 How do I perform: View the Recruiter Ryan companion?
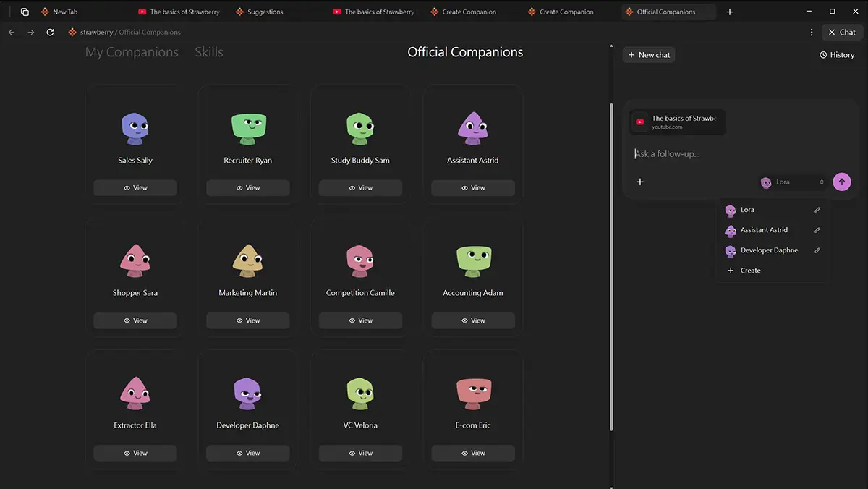[248, 188]
